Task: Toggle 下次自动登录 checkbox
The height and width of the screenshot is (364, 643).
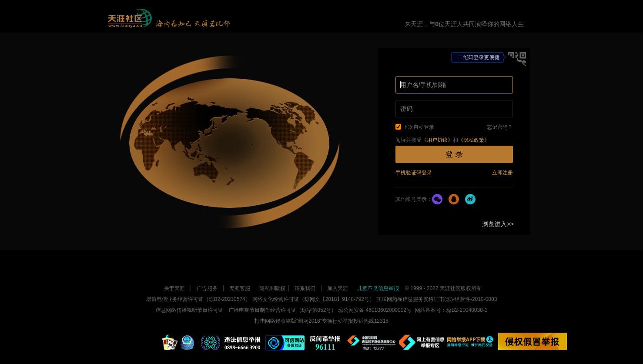Action: (x=398, y=127)
